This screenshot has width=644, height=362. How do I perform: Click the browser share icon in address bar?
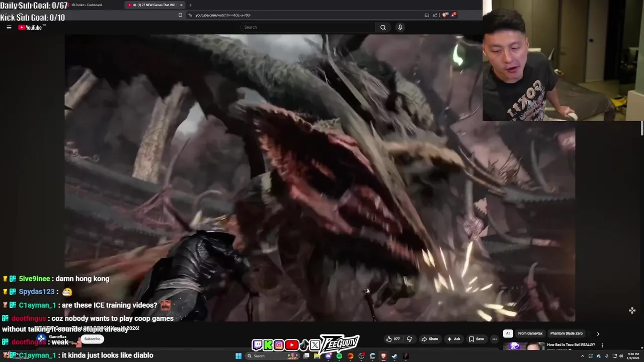pyautogui.click(x=435, y=15)
